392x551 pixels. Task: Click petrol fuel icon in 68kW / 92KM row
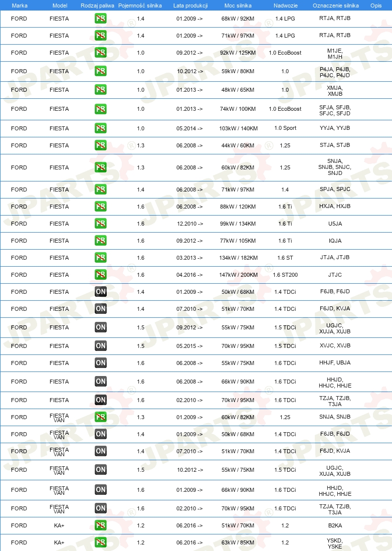pos(100,18)
